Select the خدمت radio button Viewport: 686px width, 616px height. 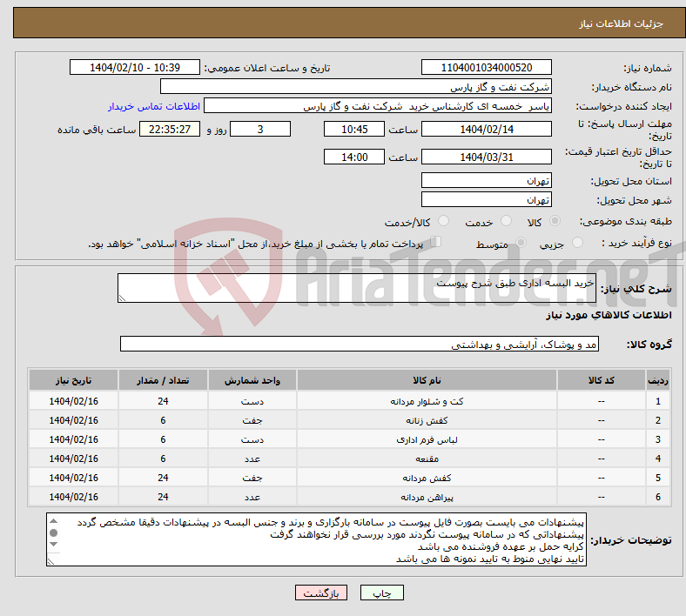tap(506, 221)
